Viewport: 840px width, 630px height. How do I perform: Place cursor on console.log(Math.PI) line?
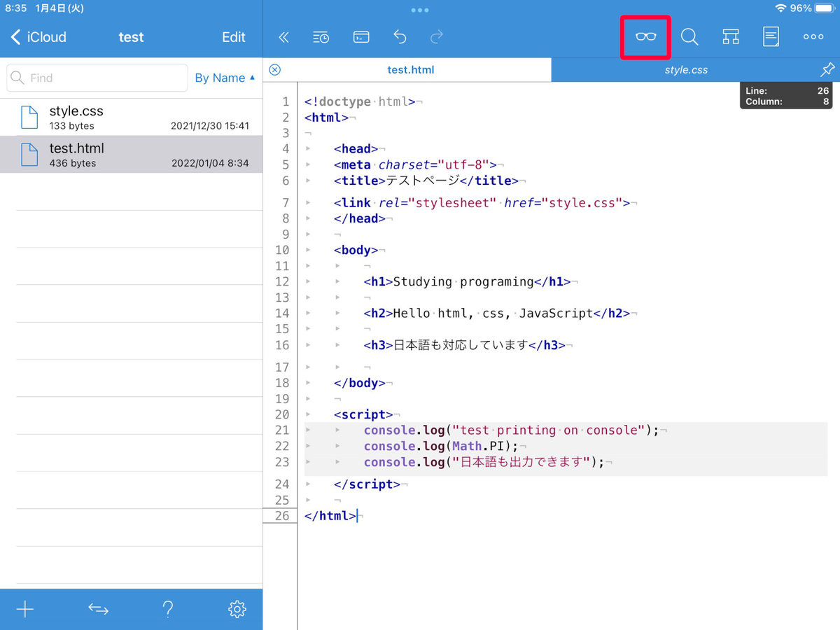[441, 446]
